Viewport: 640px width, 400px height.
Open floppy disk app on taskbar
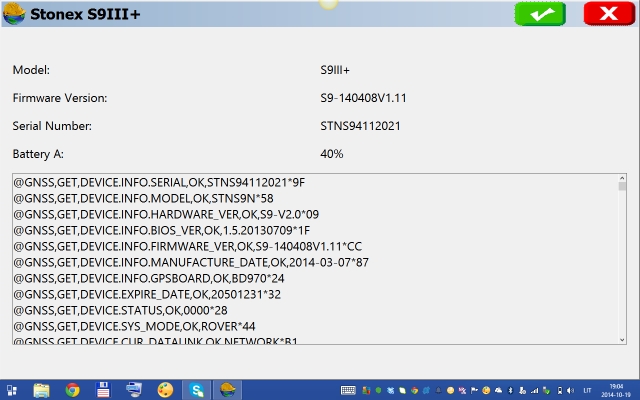pyautogui.click(x=103, y=390)
